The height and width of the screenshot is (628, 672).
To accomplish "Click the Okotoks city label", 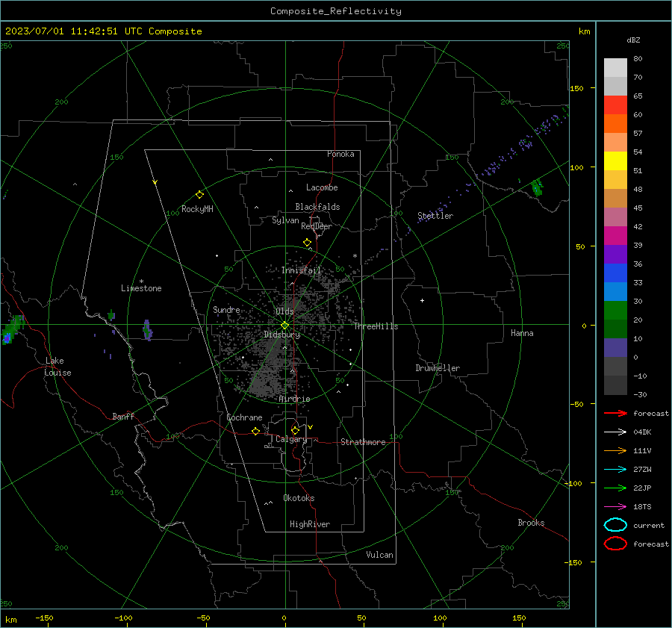I will 299,498.
